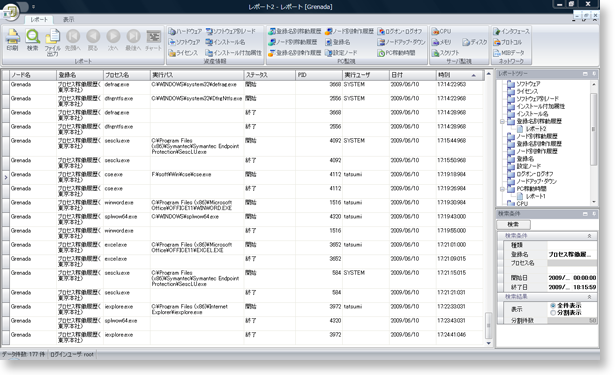This screenshot has height=375, width=615.
Task: Collapse the PC稼動時間 tree node
Action: 502,189
